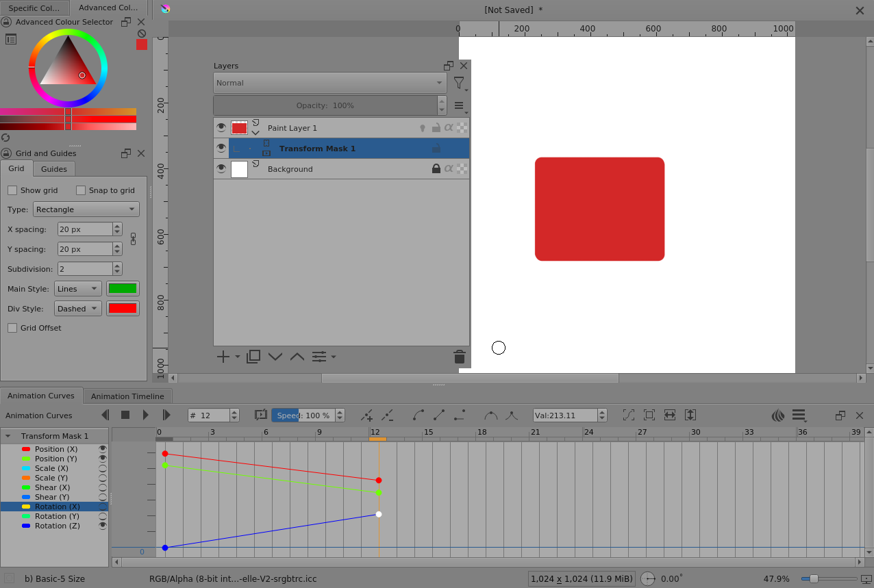Open the grid Type Rectangle dropdown
The width and height of the screenshot is (874, 588).
point(86,209)
